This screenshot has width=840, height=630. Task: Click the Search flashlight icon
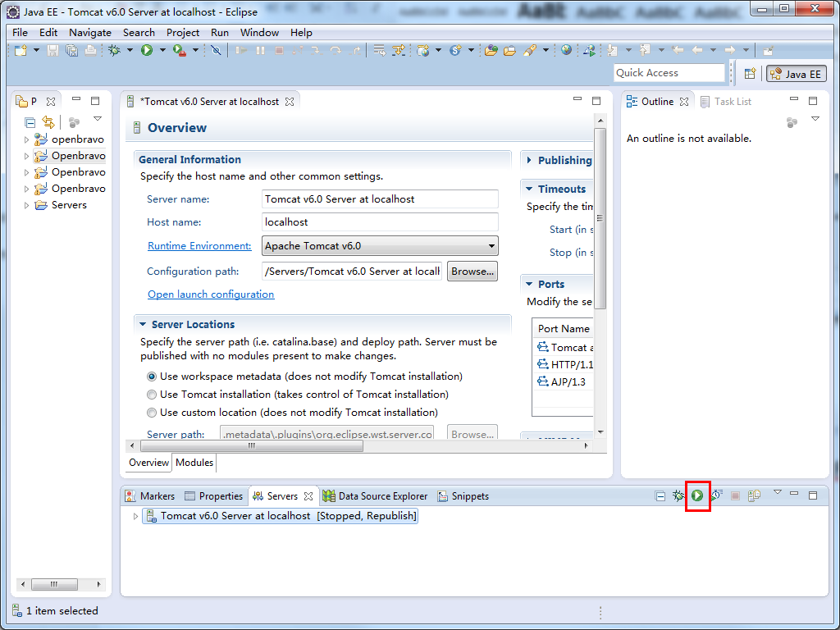[x=531, y=50]
